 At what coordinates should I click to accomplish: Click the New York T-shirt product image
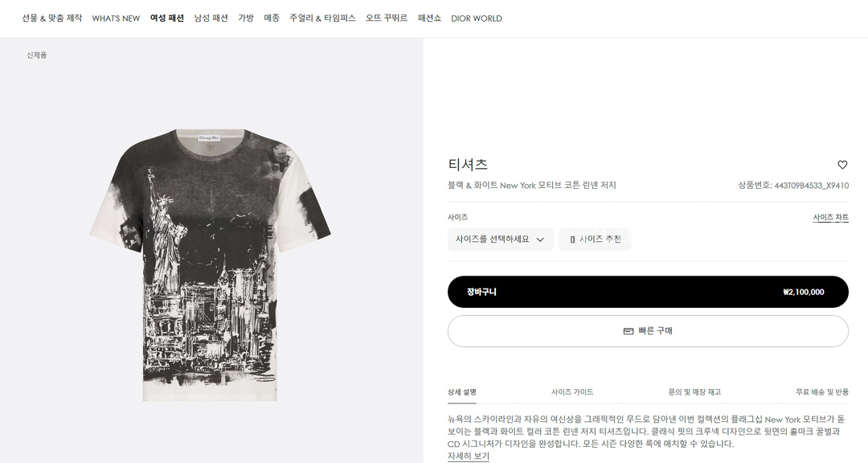pyautogui.click(x=211, y=264)
